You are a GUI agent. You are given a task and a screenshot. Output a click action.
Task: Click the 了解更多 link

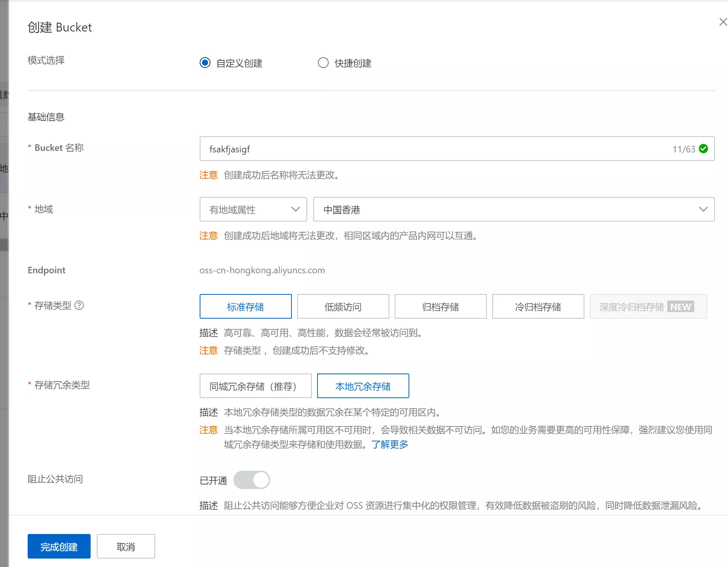389,444
